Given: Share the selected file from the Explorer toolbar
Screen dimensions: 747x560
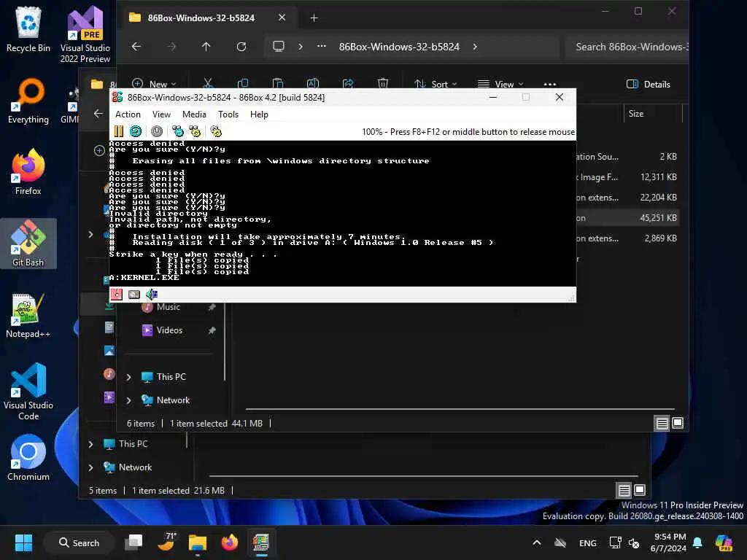Looking at the screenshot, I should pyautogui.click(x=348, y=83).
